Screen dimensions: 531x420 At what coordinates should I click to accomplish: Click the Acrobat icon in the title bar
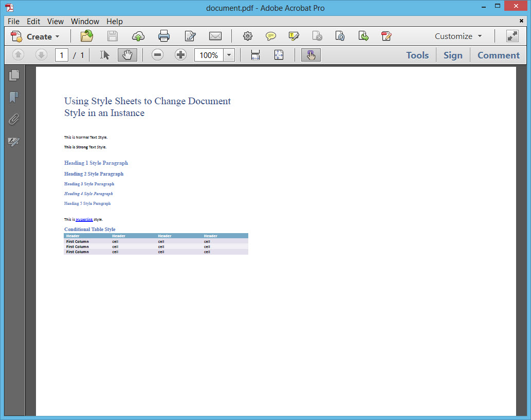coord(9,7)
